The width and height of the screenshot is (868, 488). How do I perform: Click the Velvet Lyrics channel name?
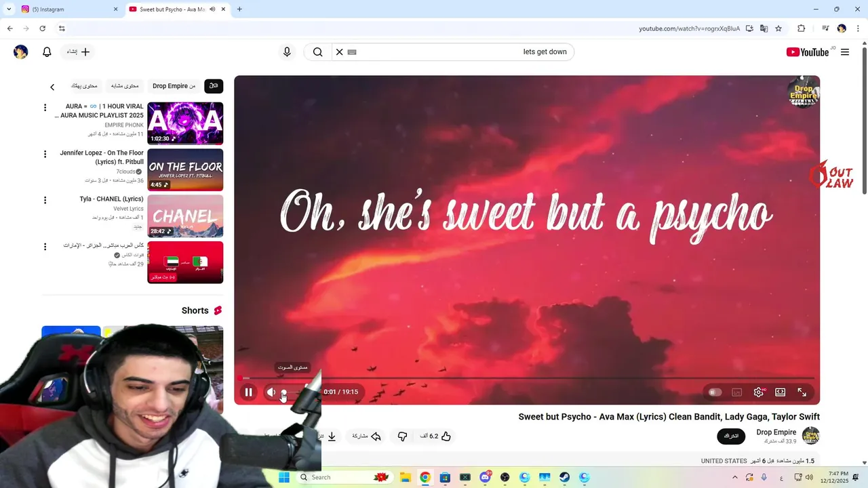(x=128, y=209)
